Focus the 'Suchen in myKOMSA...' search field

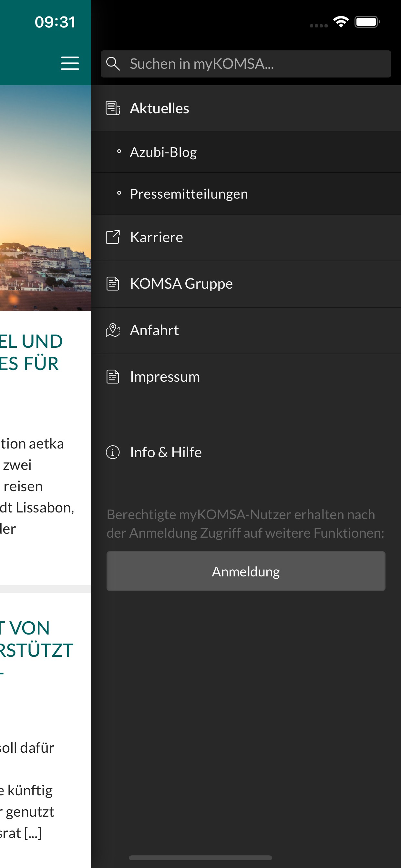[x=246, y=64]
